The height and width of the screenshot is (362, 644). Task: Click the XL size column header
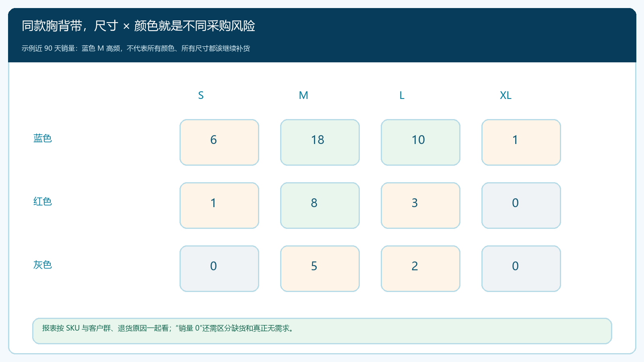[506, 95]
